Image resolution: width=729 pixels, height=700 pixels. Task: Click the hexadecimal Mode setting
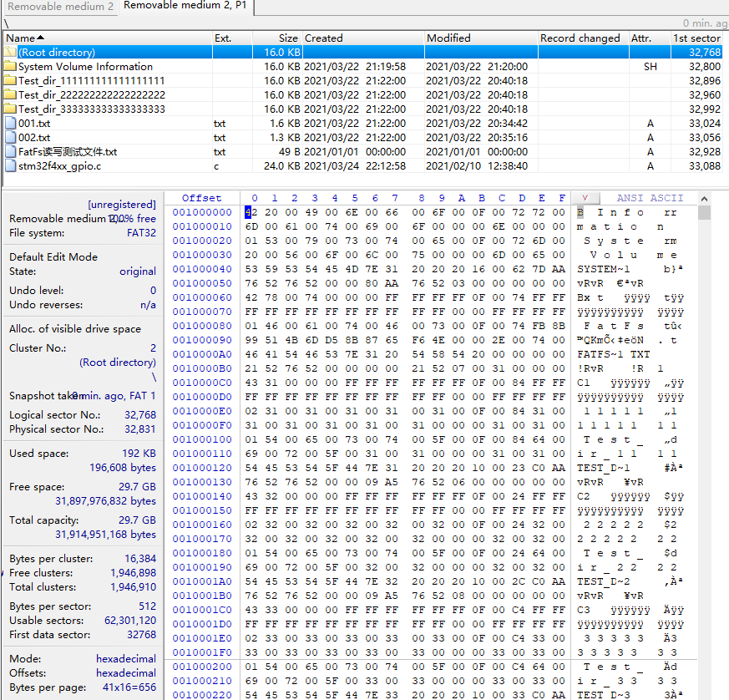pos(128,660)
